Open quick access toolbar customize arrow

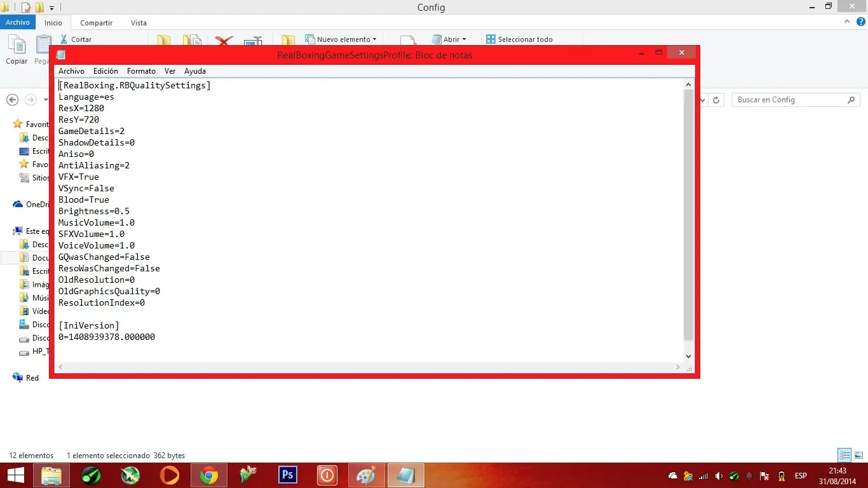[x=51, y=8]
